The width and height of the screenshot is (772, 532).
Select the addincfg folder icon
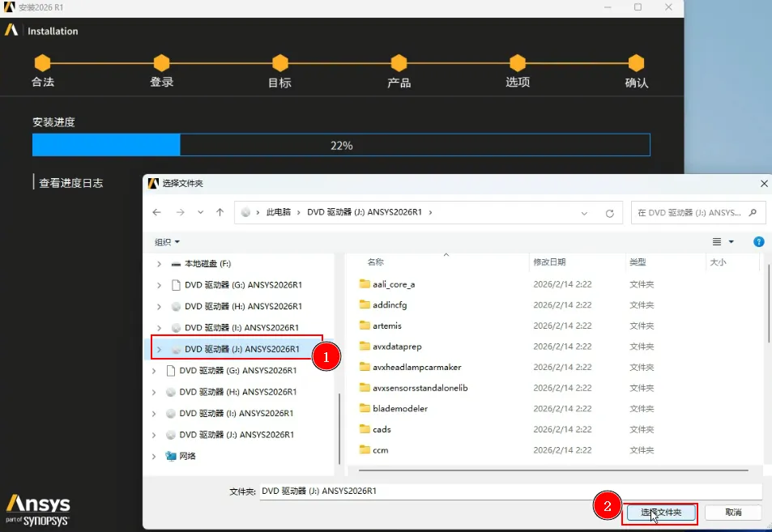(365, 304)
